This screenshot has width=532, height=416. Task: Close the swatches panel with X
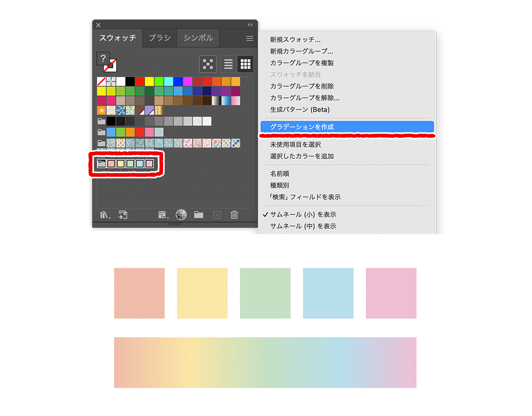click(x=98, y=25)
